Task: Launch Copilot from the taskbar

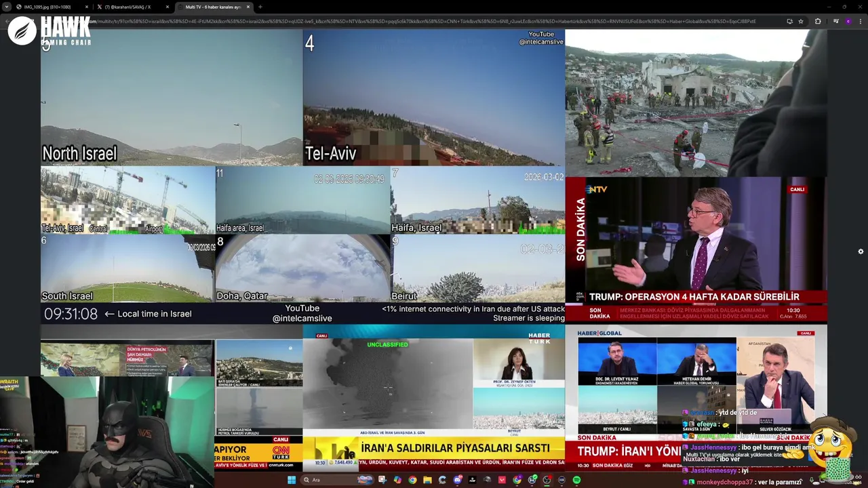Action: (397, 480)
